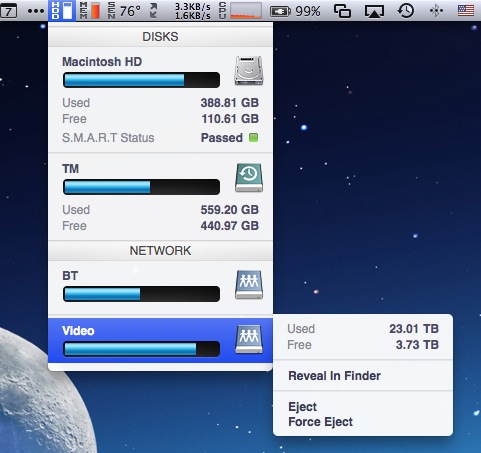This screenshot has width=481, height=453.
Task: Choose Force Eject option
Action: [320, 422]
